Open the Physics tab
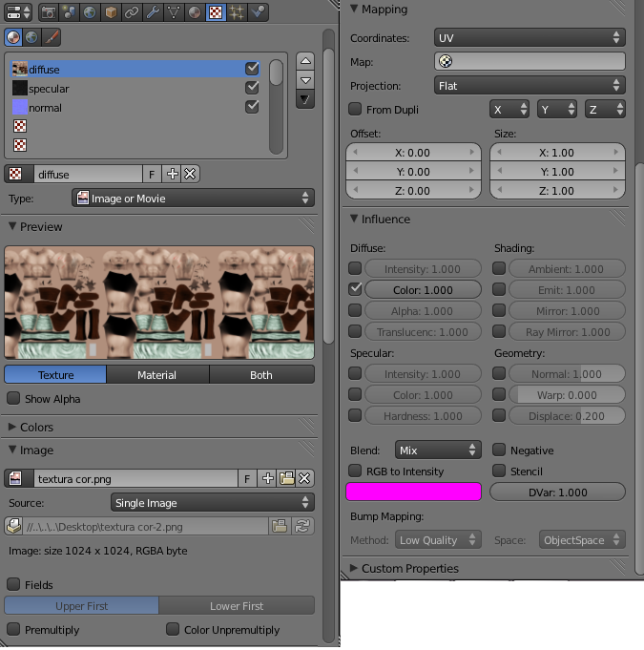 (258, 12)
